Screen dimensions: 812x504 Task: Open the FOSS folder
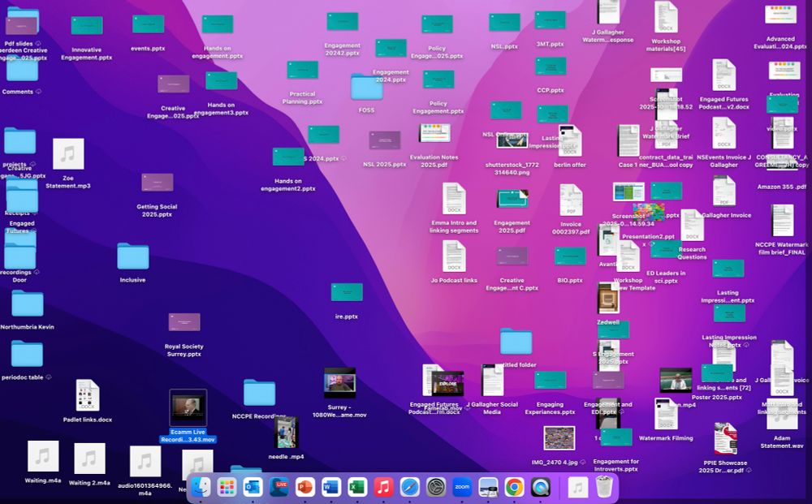366,86
